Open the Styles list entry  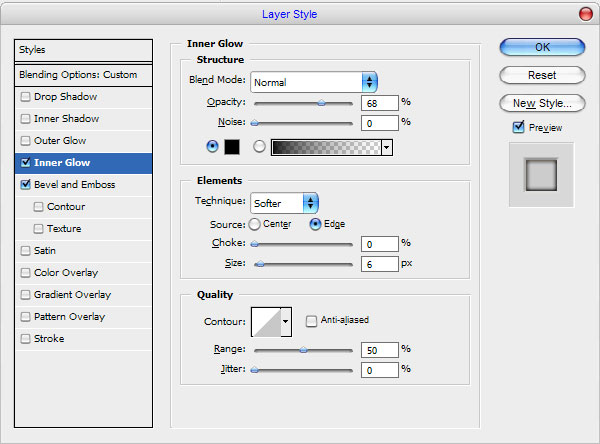(x=83, y=50)
